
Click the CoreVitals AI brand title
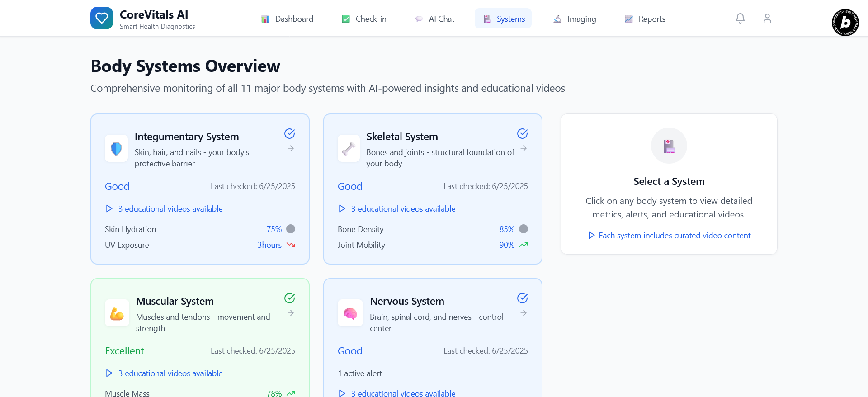[154, 14]
